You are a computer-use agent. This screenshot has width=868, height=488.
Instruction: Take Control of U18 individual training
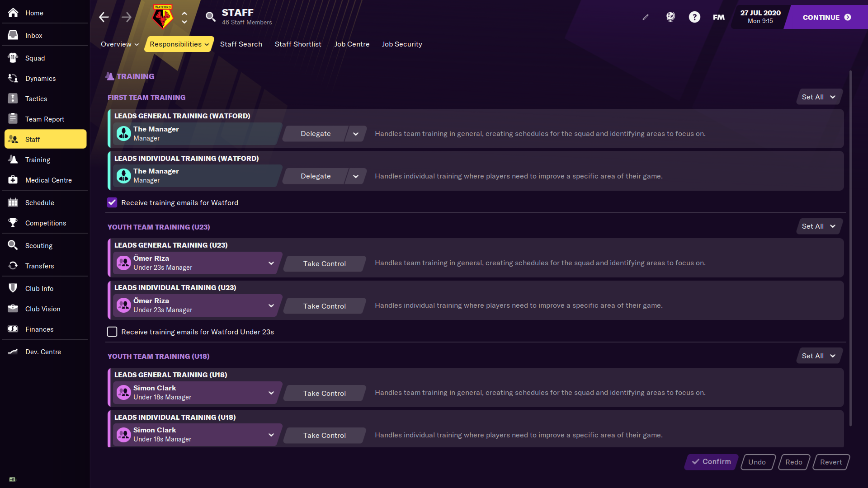[x=324, y=435]
